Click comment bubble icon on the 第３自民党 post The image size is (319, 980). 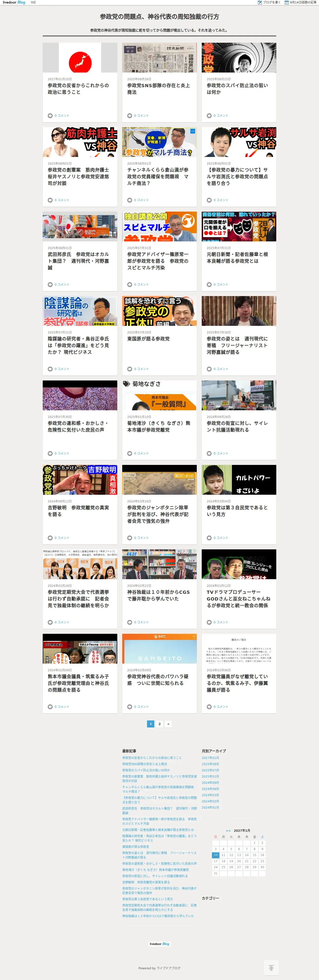pyautogui.click(x=209, y=538)
